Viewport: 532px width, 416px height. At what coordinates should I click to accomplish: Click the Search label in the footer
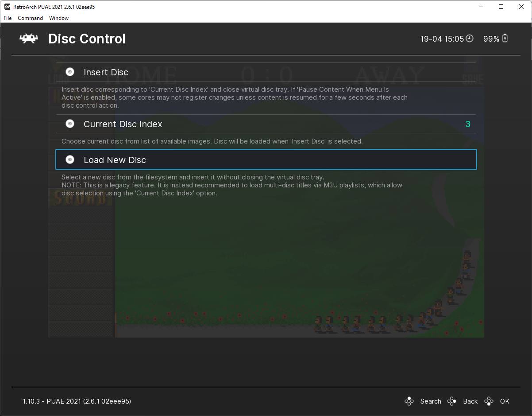[430, 401]
